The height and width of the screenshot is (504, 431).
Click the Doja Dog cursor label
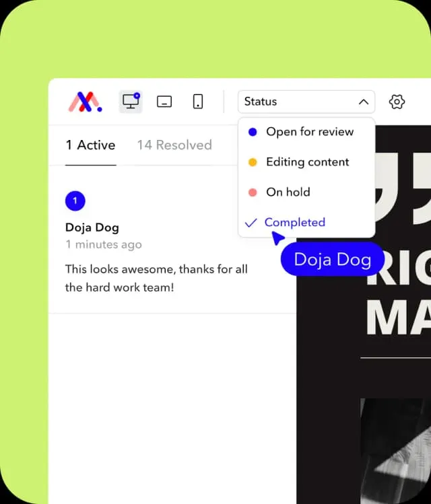pyautogui.click(x=333, y=259)
